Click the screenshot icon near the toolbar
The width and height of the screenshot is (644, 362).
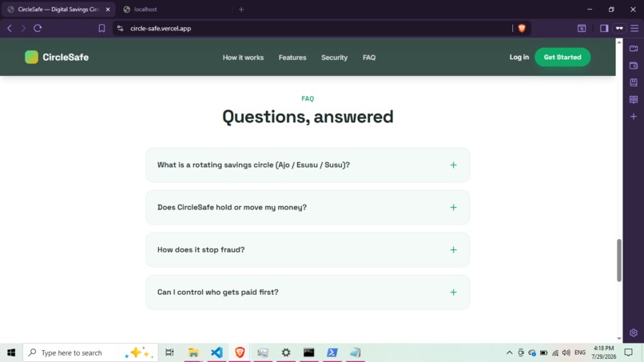tap(582, 28)
